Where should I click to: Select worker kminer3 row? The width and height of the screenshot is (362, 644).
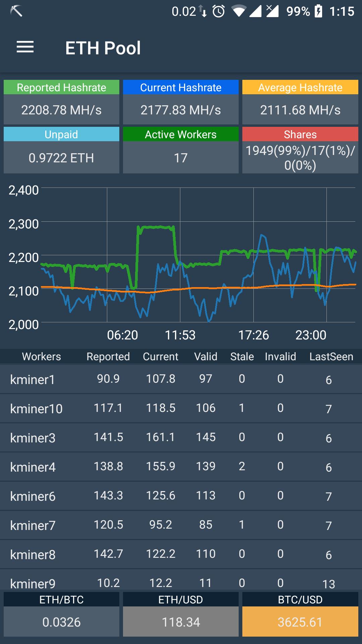click(181, 437)
